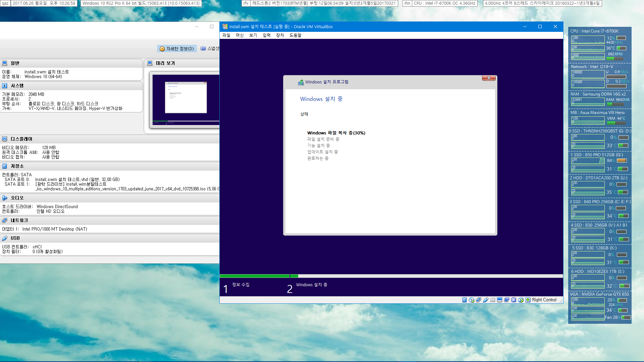Click the ihn CPU info label at top
This screenshot has height=362, width=644.
point(440,3)
